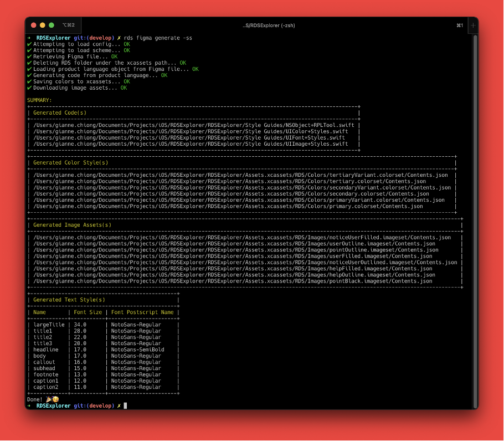Close the terminal window via red button

pyautogui.click(x=33, y=25)
